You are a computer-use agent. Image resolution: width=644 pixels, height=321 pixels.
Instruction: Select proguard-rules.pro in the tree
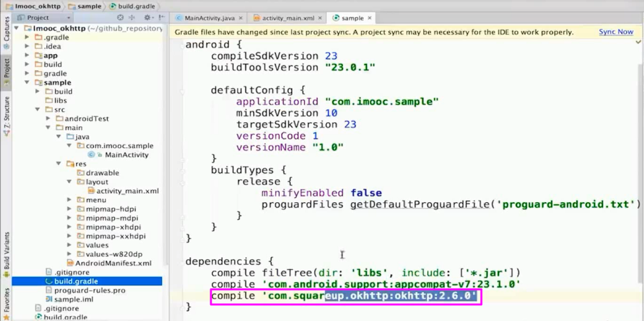[90, 290]
